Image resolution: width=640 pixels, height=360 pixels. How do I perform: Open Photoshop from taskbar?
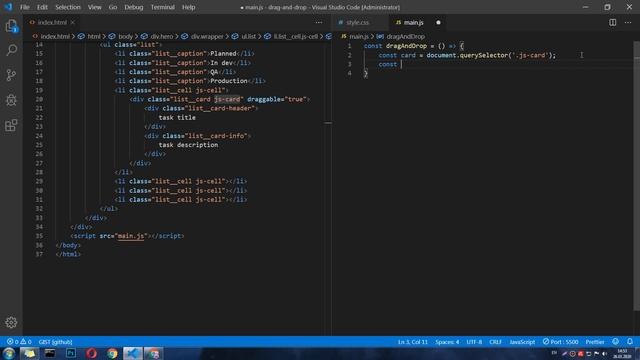pyautogui.click(x=71, y=353)
